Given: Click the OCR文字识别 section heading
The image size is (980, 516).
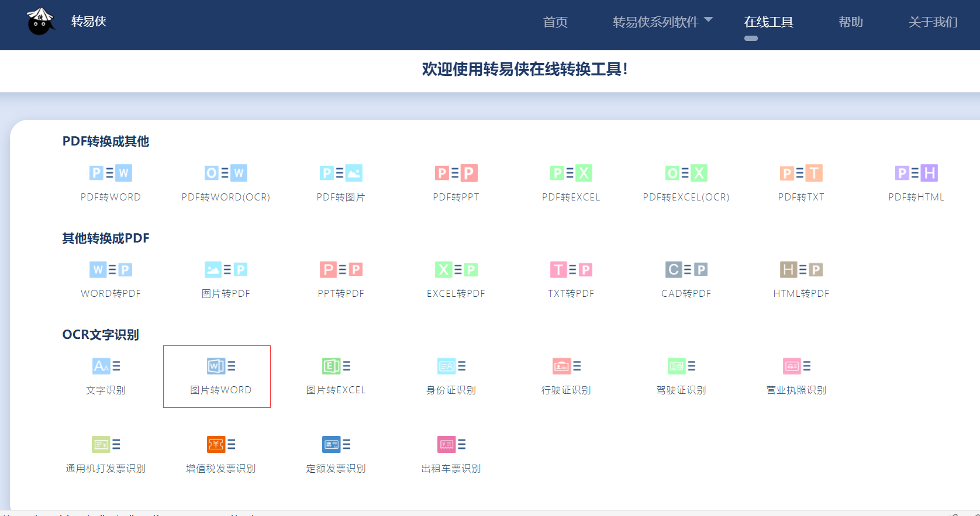Looking at the screenshot, I should point(101,335).
